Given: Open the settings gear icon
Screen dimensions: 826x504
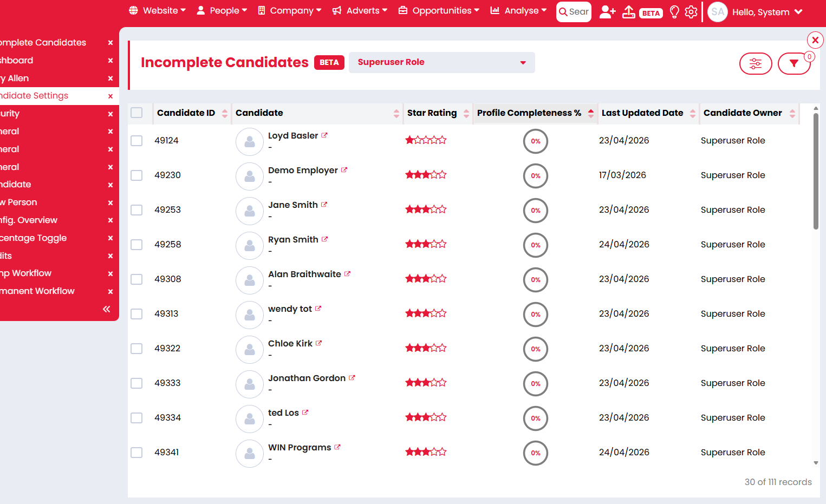Looking at the screenshot, I should (x=691, y=12).
